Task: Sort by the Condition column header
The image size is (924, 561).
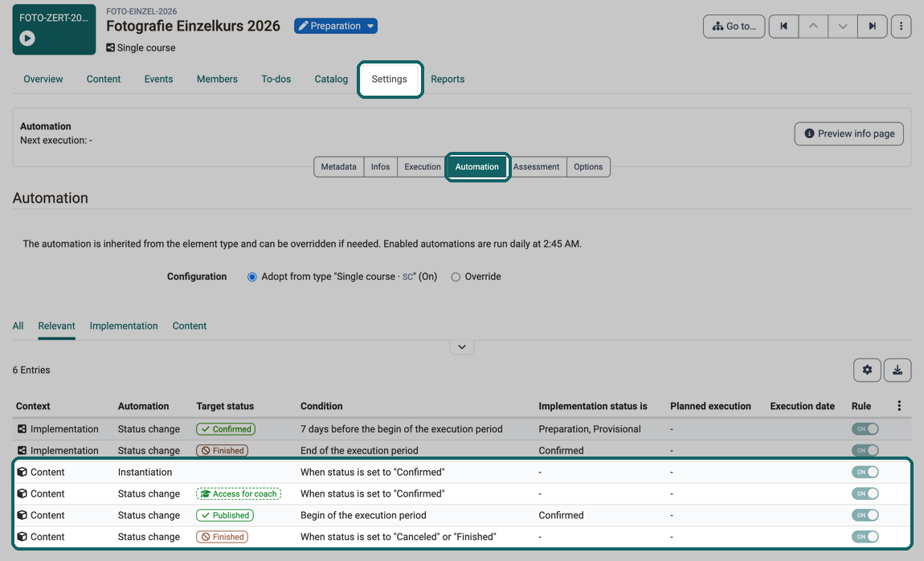Action: click(x=321, y=406)
